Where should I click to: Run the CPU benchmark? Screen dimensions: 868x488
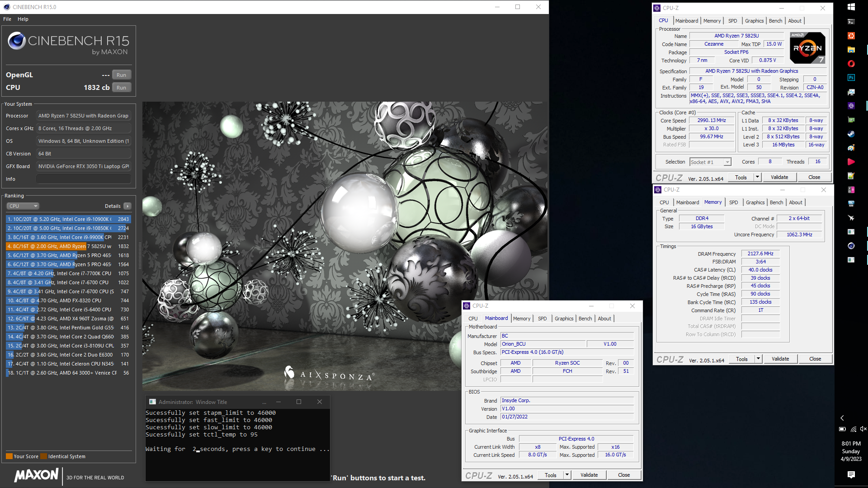coord(121,88)
